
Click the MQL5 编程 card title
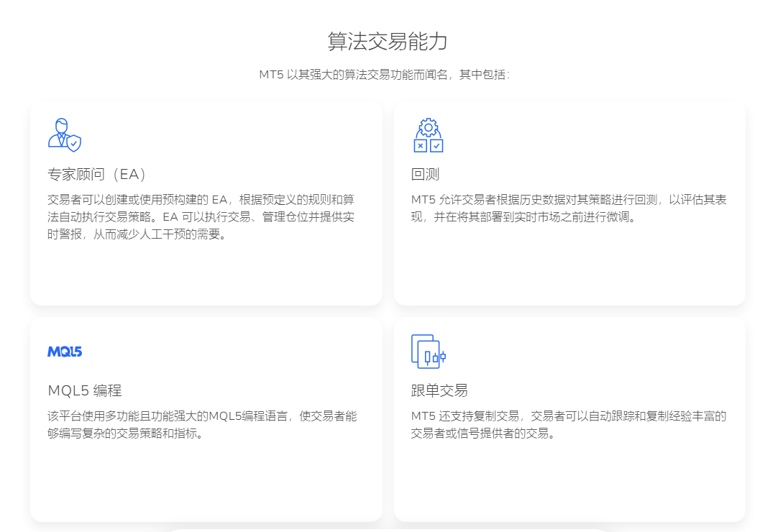pos(85,390)
